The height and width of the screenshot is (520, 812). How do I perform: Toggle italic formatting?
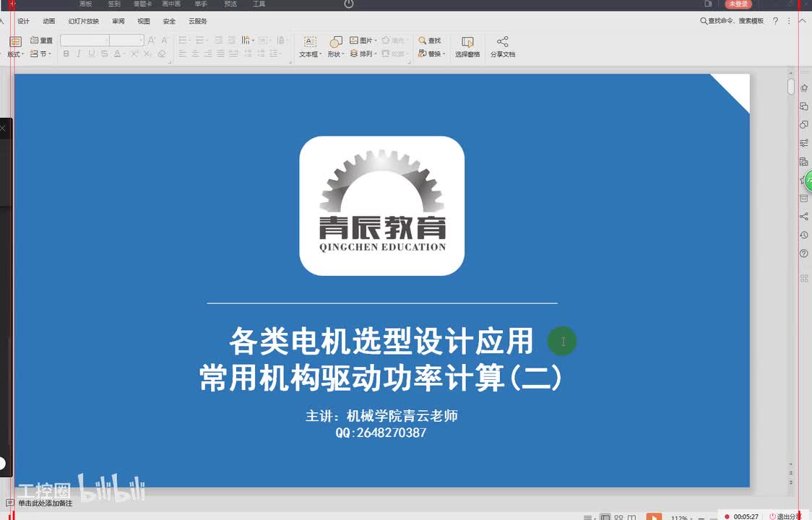tap(79, 53)
